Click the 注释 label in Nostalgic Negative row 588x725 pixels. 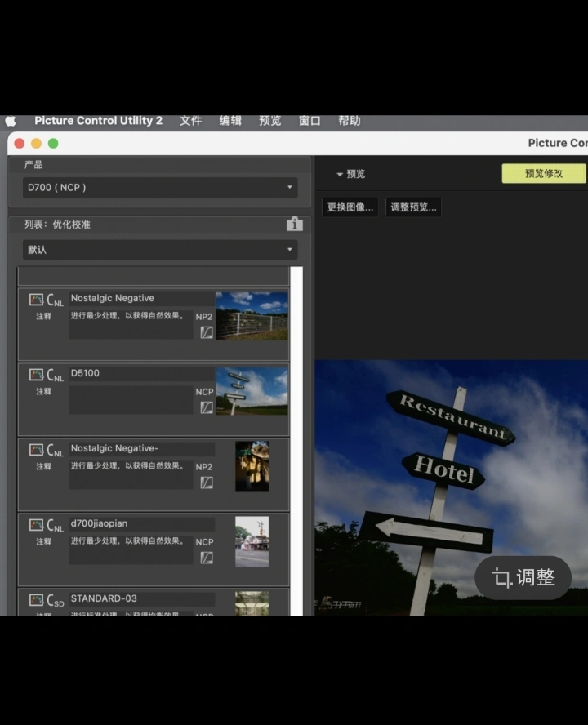[x=44, y=316]
